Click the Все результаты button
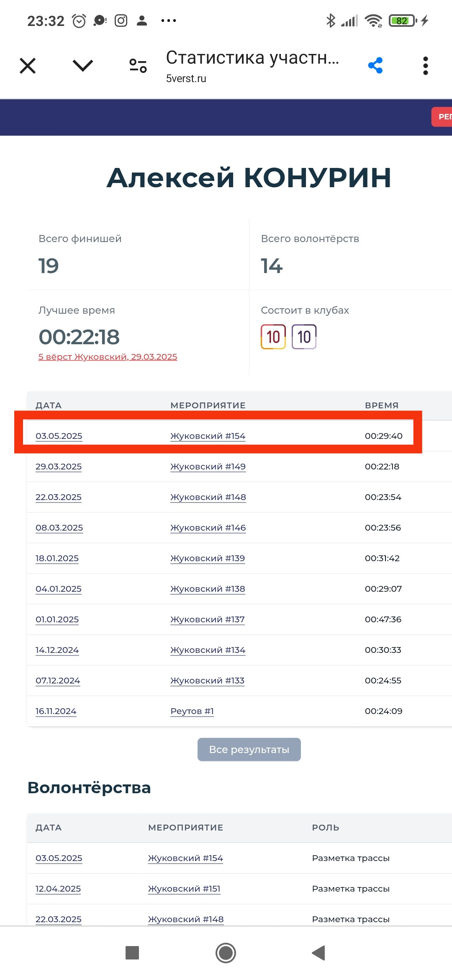Image resolution: width=452 pixels, height=980 pixels. [x=249, y=749]
